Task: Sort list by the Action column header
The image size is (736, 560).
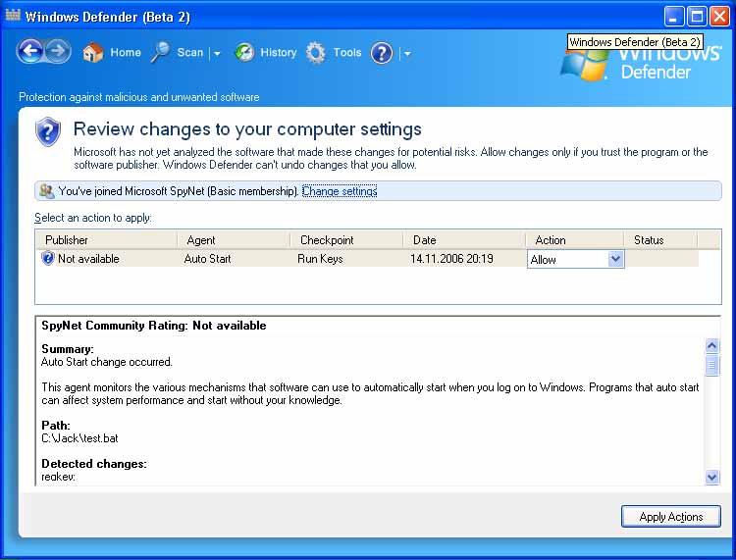Action: click(574, 239)
